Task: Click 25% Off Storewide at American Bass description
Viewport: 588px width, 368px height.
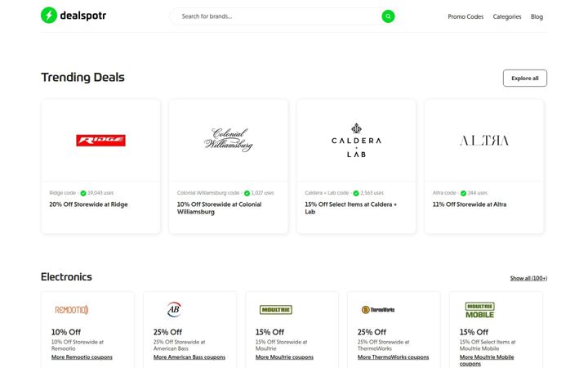Action: [x=179, y=345]
